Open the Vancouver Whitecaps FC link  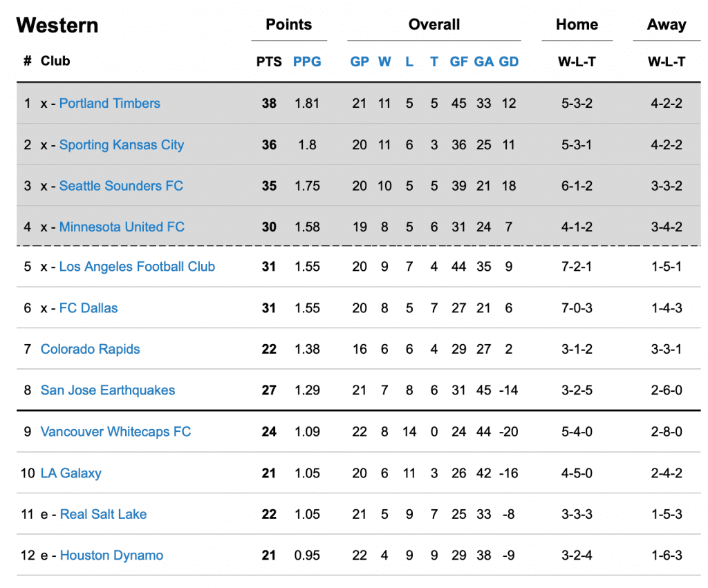coord(115,432)
